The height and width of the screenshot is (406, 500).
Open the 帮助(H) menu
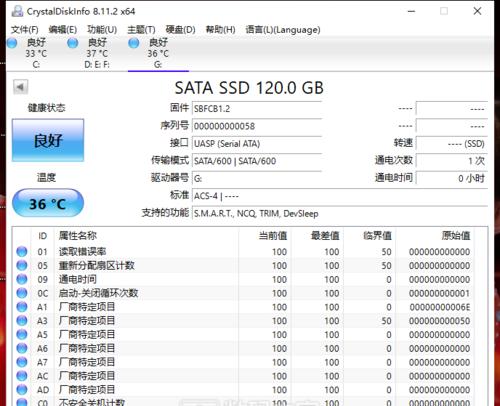(220, 30)
